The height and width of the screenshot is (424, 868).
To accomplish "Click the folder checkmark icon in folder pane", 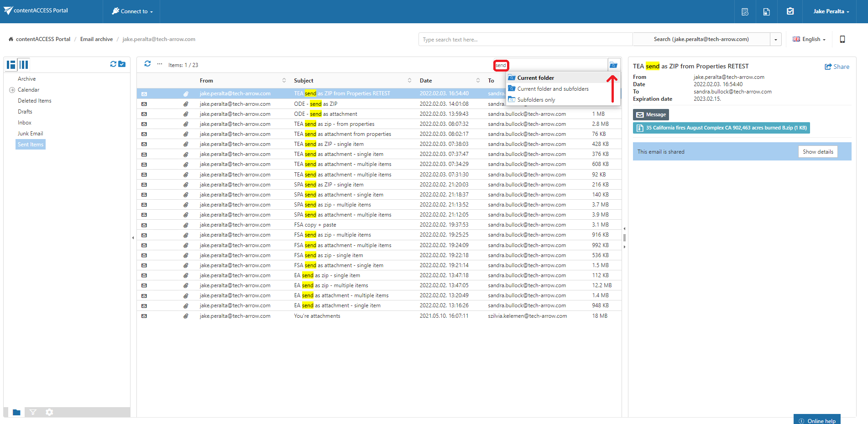I will click(x=122, y=64).
